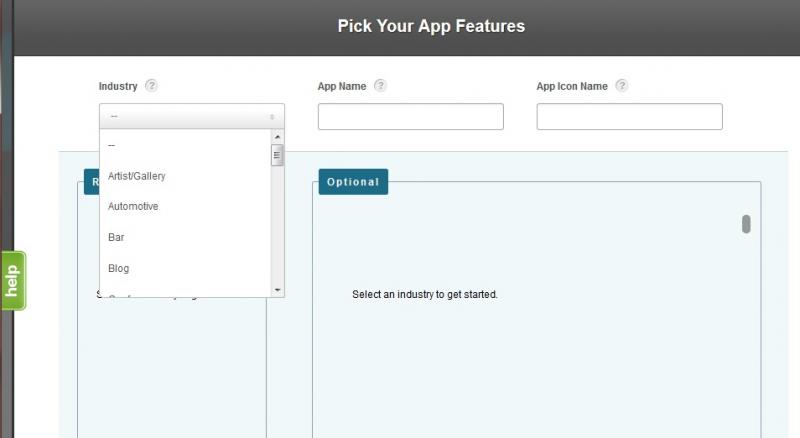The width and height of the screenshot is (800, 438).
Task: Click inside the App Name text field
Action: (x=411, y=116)
